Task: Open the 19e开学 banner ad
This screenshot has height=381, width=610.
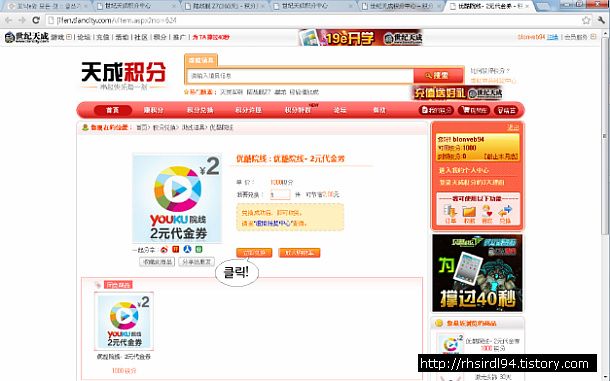Action: pyautogui.click(x=361, y=37)
